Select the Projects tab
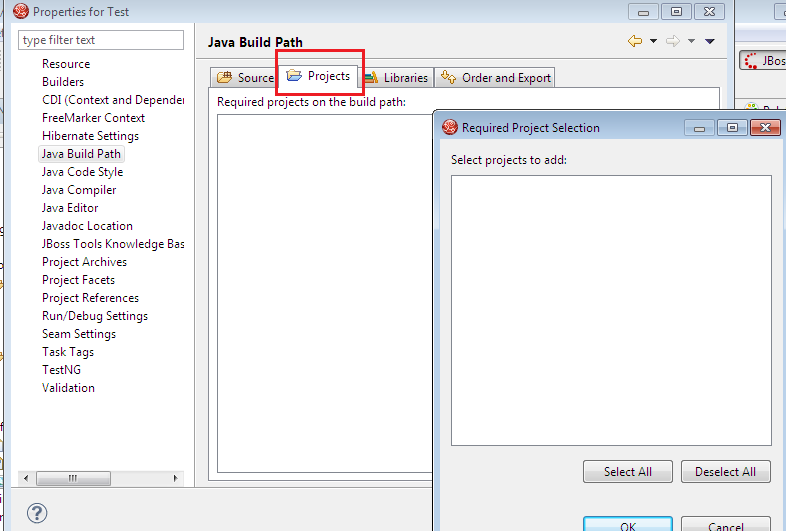The height and width of the screenshot is (531, 786). pyautogui.click(x=318, y=76)
